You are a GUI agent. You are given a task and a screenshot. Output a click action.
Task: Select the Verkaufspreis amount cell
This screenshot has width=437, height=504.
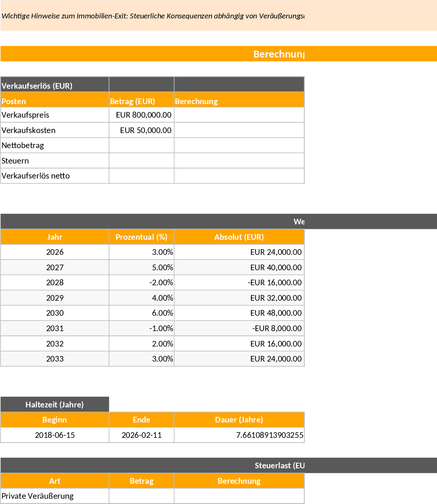(x=141, y=115)
